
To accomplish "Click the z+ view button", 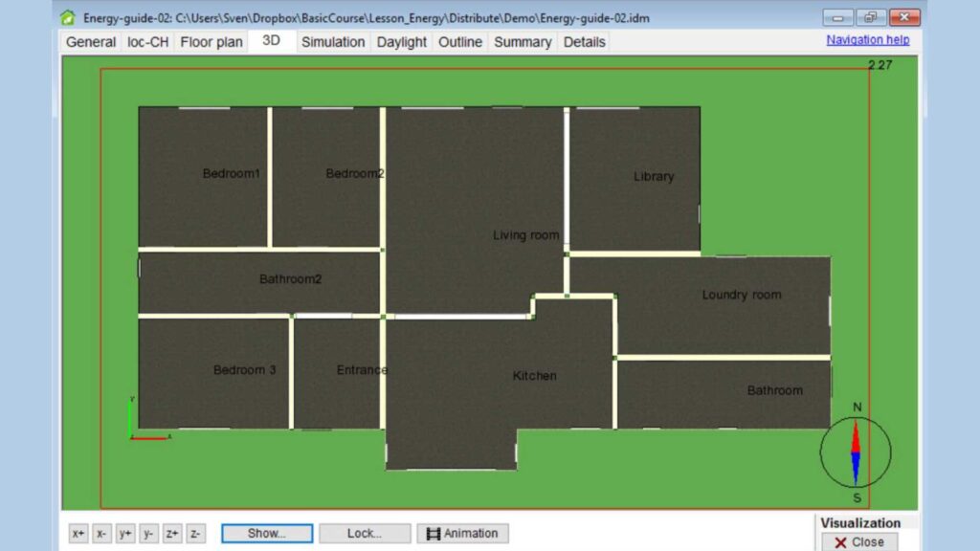I will [x=172, y=534].
